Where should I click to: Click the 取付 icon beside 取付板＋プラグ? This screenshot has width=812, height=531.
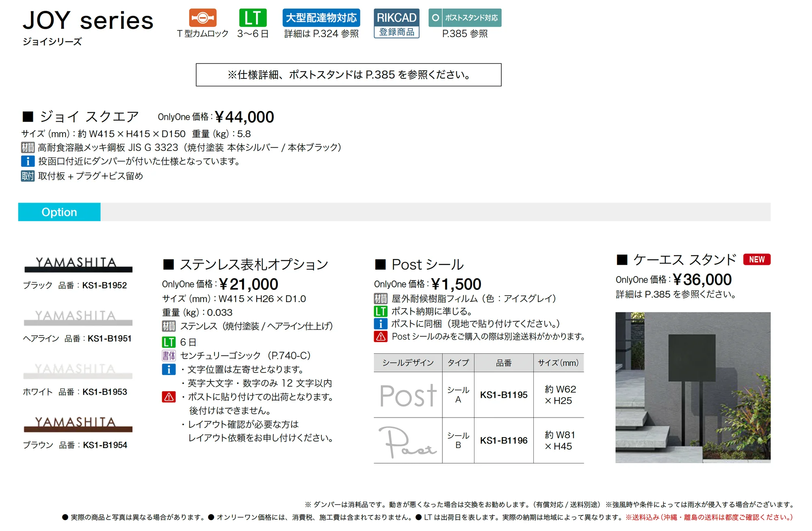click(28, 176)
